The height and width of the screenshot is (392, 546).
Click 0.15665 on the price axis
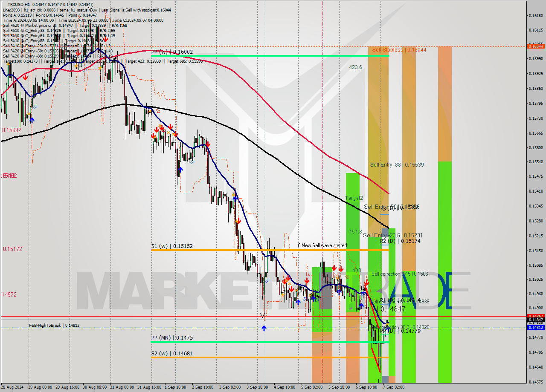click(536, 133)
